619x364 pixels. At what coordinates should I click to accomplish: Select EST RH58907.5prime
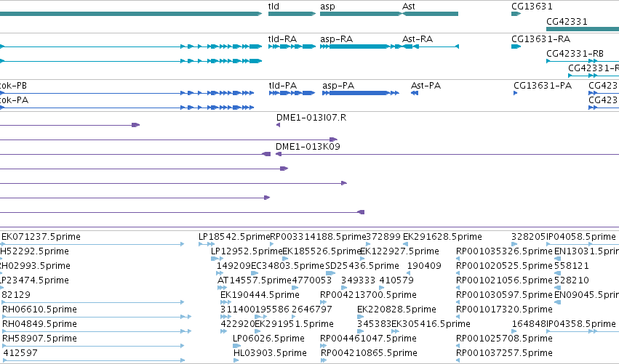point(39,339)
